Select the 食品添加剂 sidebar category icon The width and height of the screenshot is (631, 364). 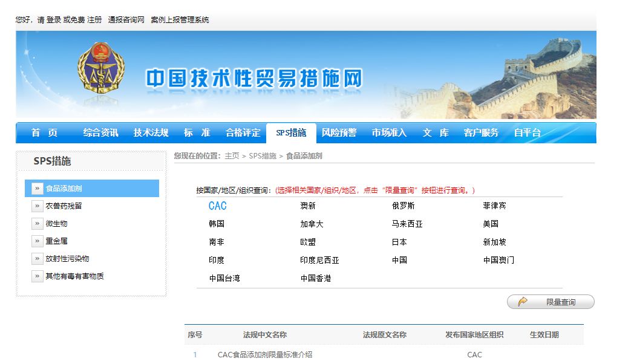pos(38,188)
